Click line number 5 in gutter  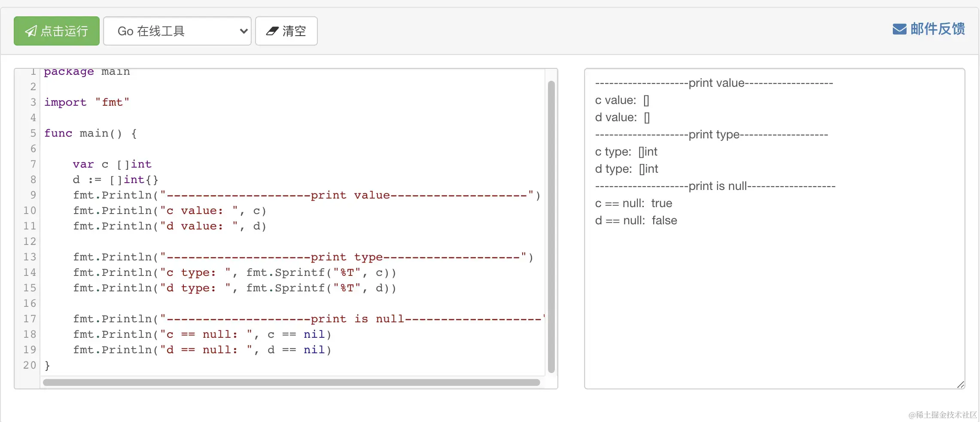33,133
